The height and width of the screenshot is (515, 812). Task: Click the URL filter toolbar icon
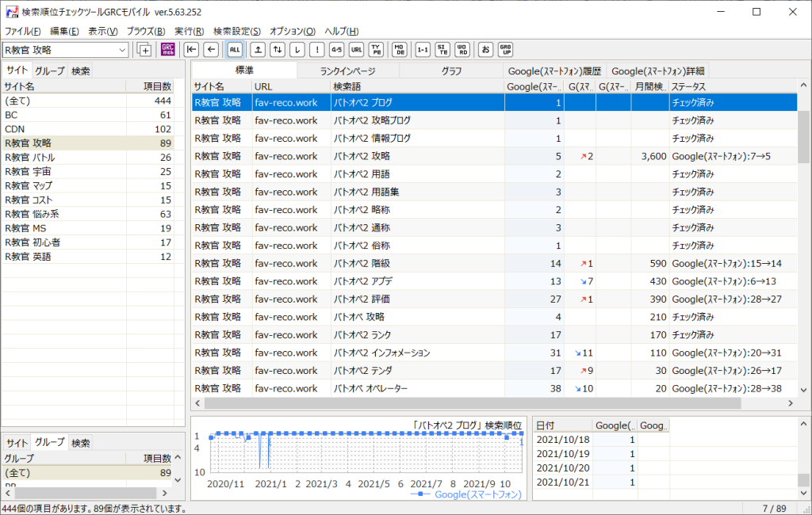(357, 50)
